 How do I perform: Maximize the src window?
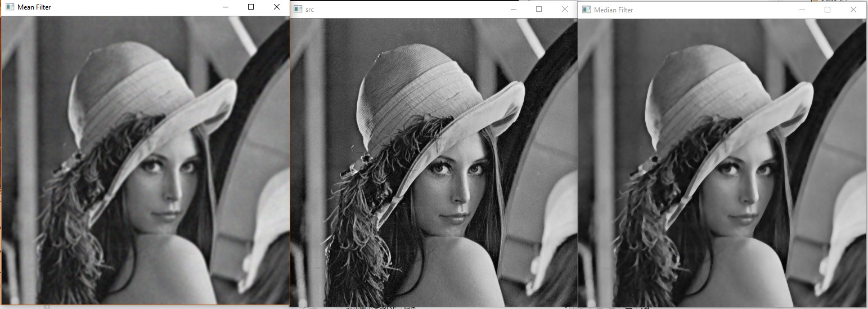click(x=539, y=10)
